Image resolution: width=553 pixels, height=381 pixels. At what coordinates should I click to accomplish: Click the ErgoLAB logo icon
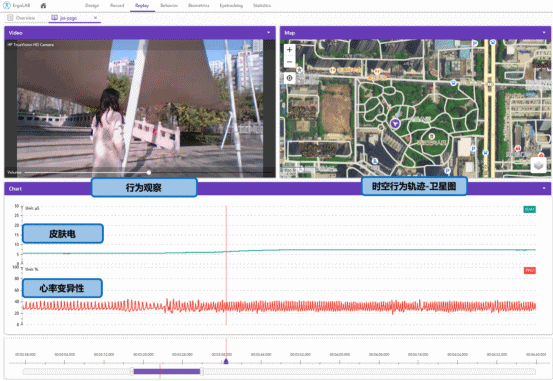(x=6, y=6)
